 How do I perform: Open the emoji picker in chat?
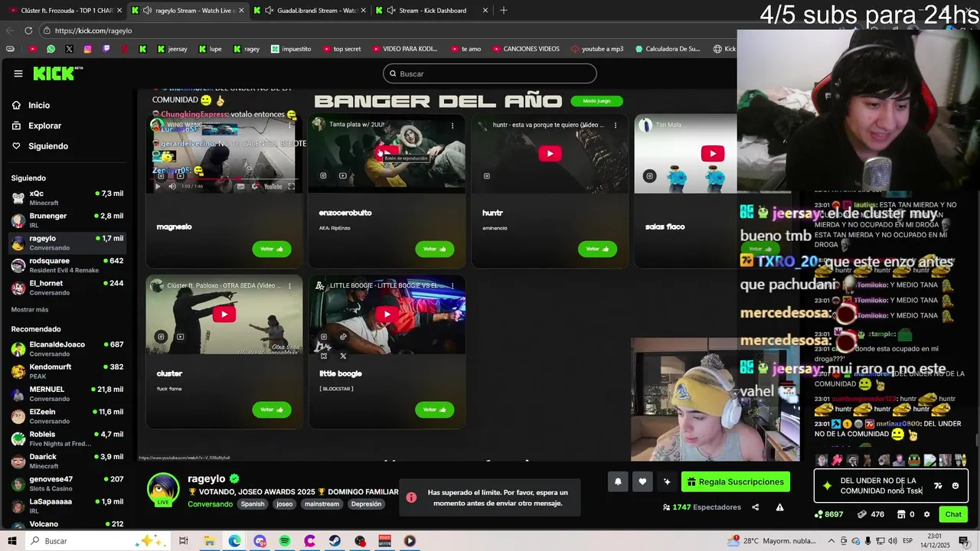click(955, 486)
